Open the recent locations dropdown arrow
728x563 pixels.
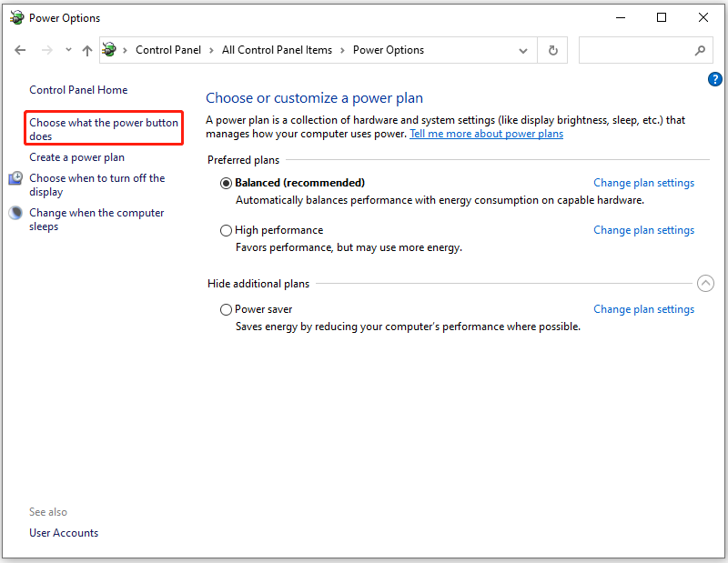pyautogui.click(x=69, y=50)
